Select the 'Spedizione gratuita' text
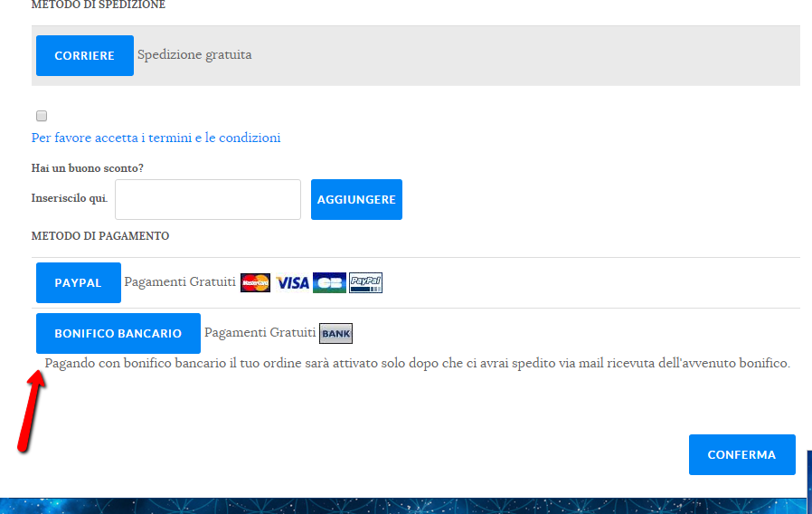This screenshot has width=812, height=514. click(194, 55)
